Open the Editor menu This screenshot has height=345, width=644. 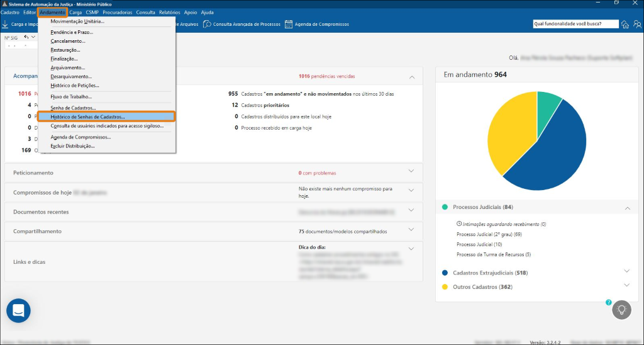(x=30, y=13)
